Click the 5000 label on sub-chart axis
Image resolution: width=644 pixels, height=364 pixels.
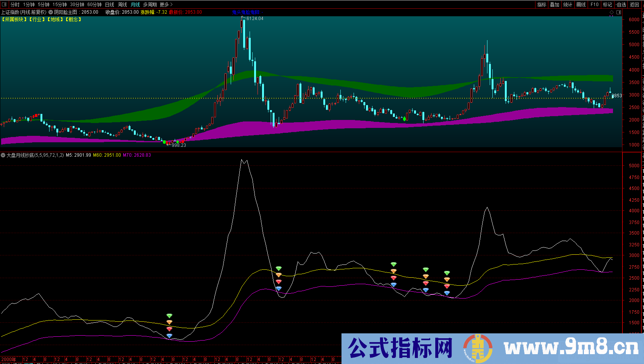(634, 166)
